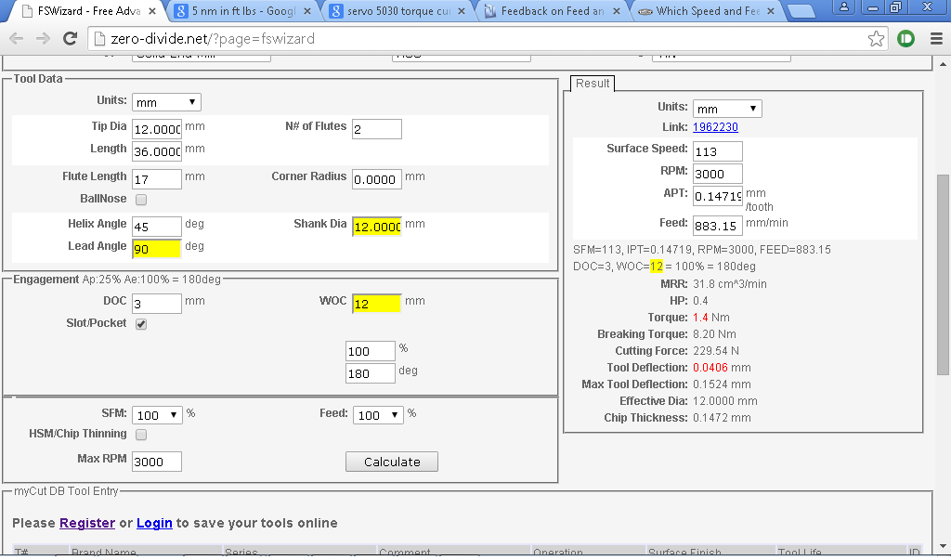This screenshot has height=560, width=951.
Task: Enable the BallNose checkbox
Action: pyautogui.click(x=141, y=200)
